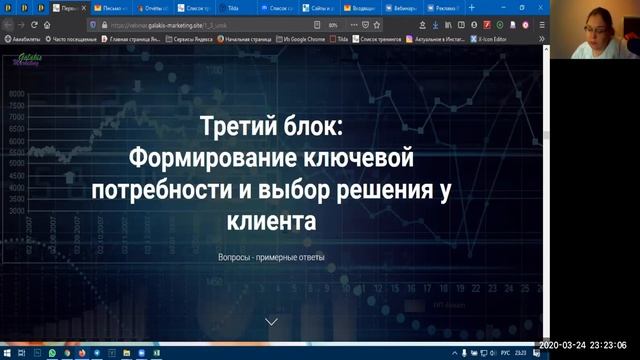640x360 pixels.
Task: Open 'Актуальное в Инстаг...' bookmark
Action: click(x=436, y=39)
